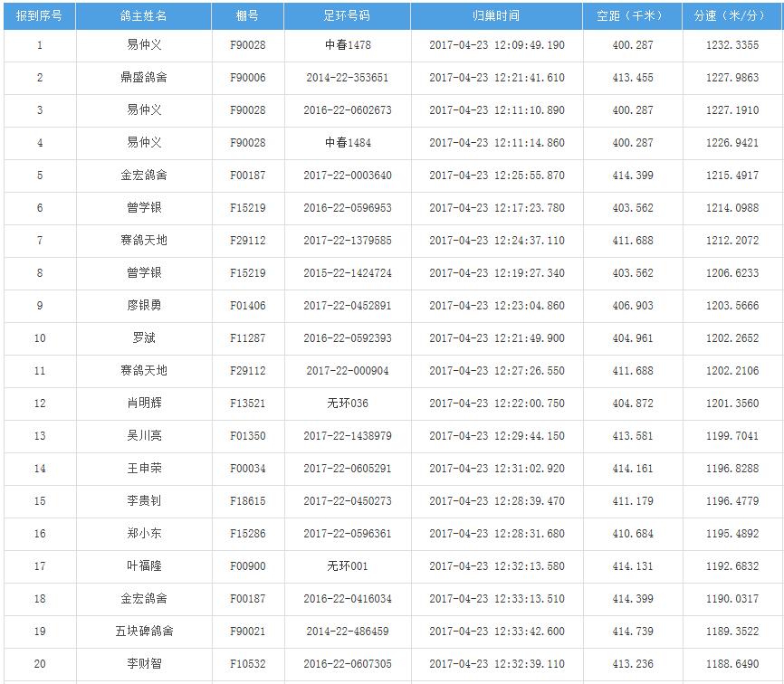This screenshot has height=684, width=784.
Task: Select owner name 郑小东
Action: pyautogui.click(x=144, y=534)
